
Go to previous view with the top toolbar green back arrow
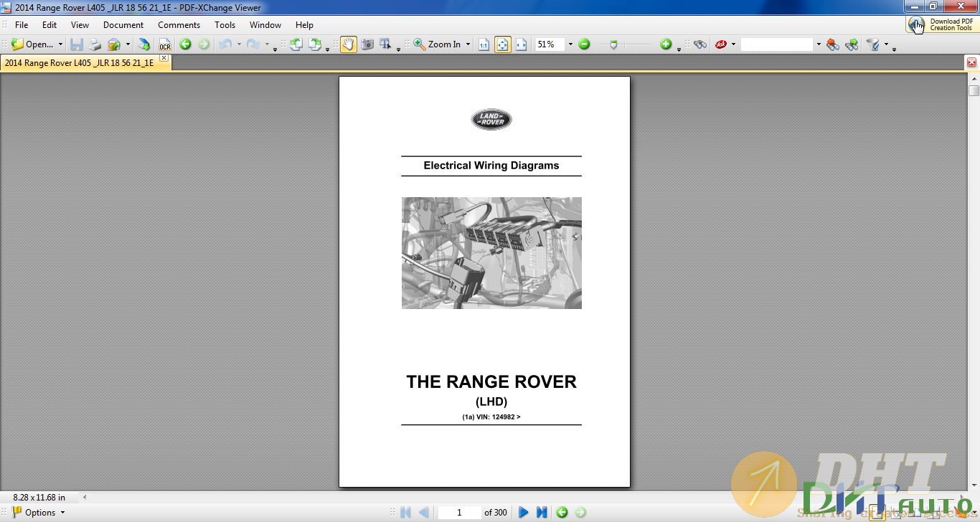185,44
